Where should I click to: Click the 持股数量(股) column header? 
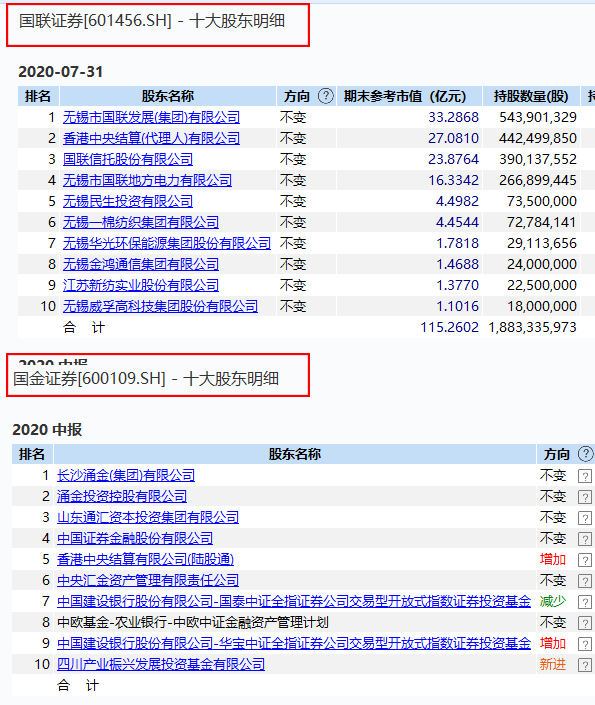pyautogui.click(x=531, y=96)
